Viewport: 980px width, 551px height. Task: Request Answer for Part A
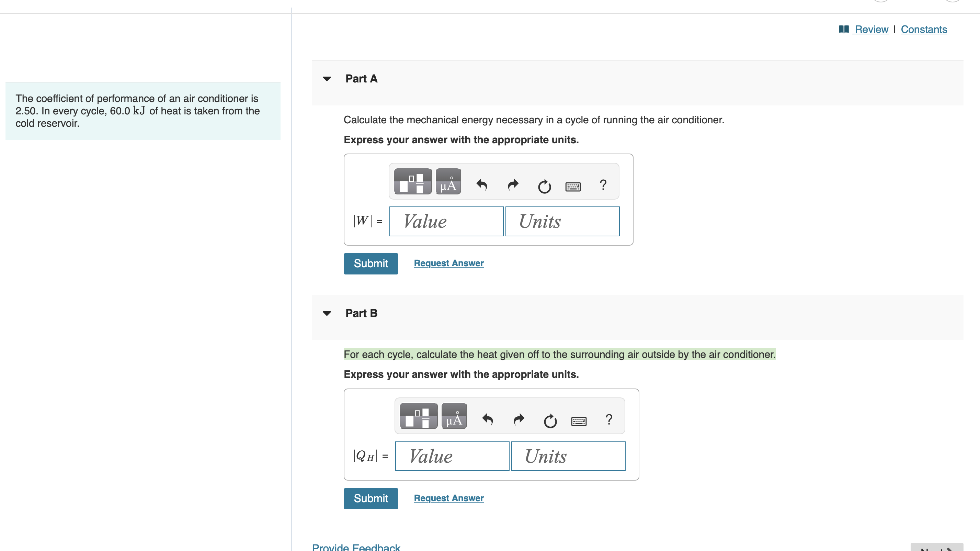(x=449, y=263)
